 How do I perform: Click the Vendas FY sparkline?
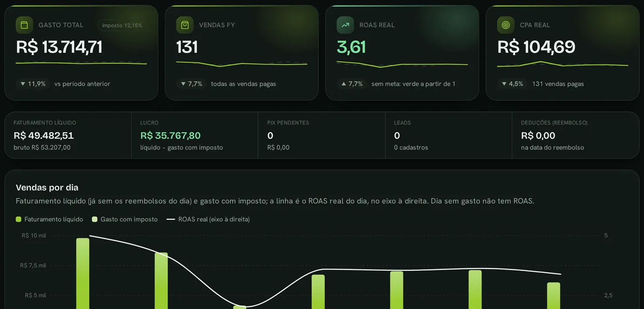241,64
